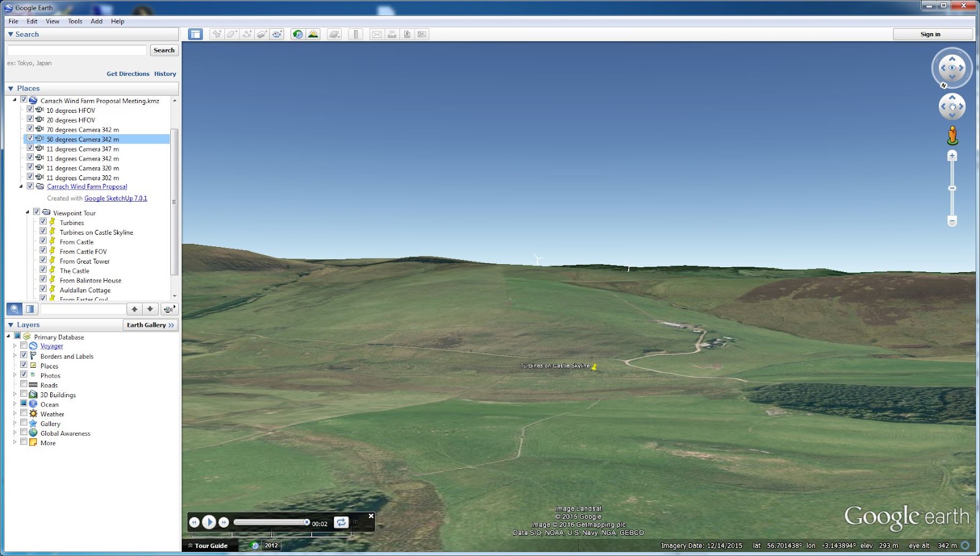Screen dimensions: 980x556
Task: Disable Borders and Labels layer checkbox
Action: coord(24,356)
